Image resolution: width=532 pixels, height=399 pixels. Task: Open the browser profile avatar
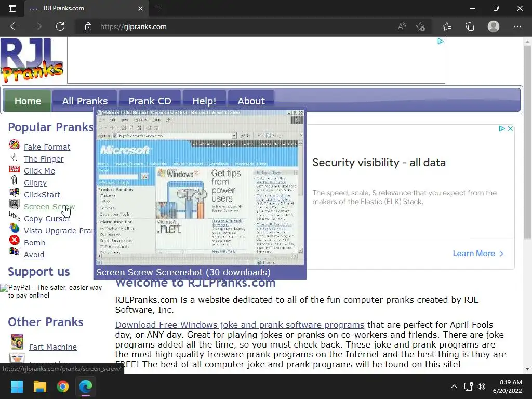(494, 26)
